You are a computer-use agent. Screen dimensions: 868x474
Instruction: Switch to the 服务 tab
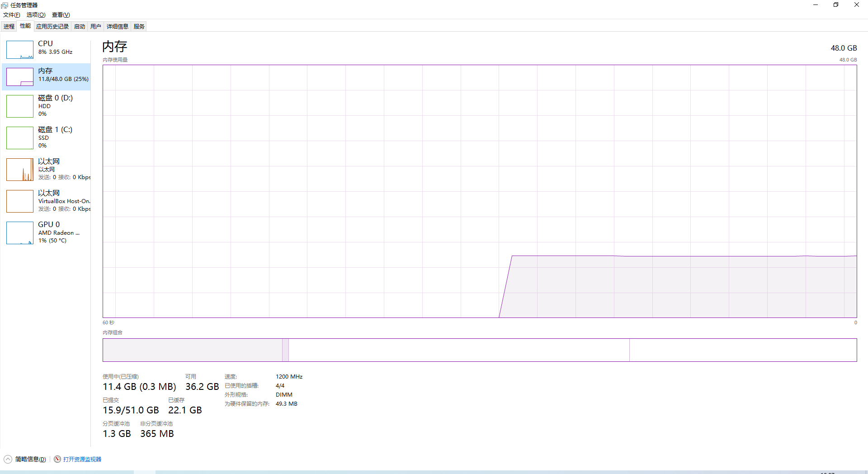pyautogui.click(x=139, y=27)
